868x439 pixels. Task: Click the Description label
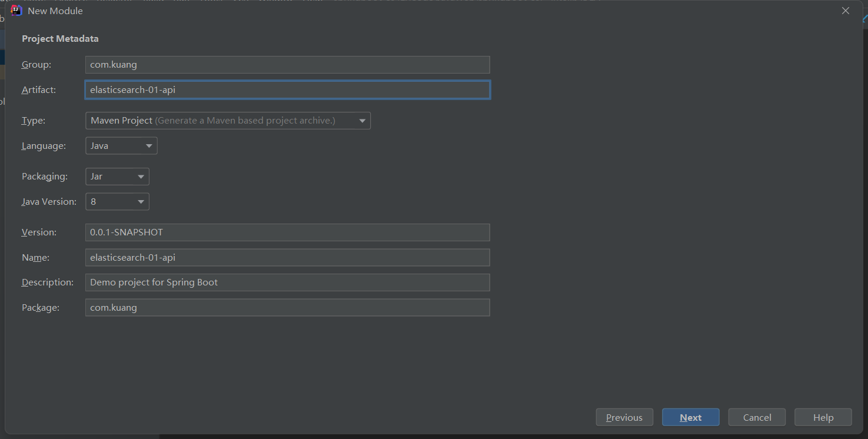(x=48, y=282)
